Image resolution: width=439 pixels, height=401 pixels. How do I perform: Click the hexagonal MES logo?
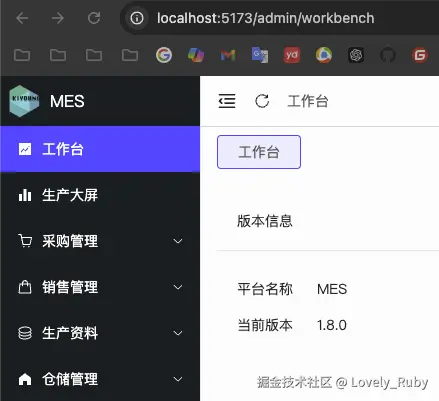[x=24, y=101]
